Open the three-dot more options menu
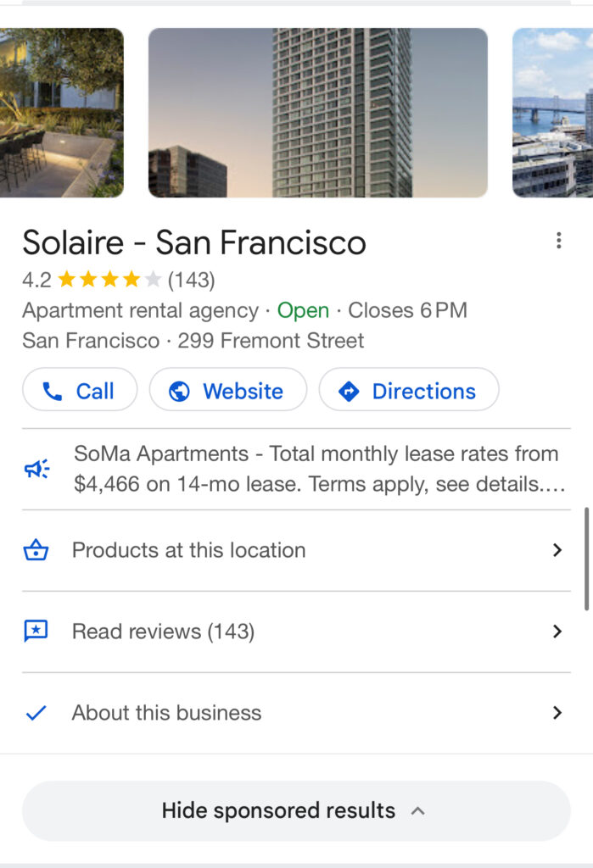This screenshot has height=868, width=593. pos(558,242)
